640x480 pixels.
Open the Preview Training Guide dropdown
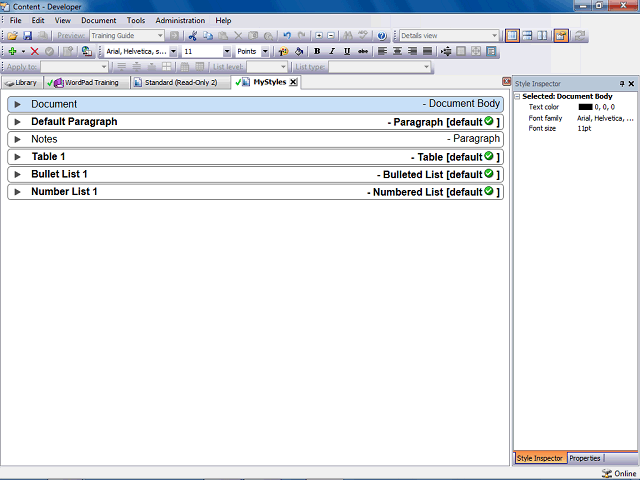pos(160,36)
